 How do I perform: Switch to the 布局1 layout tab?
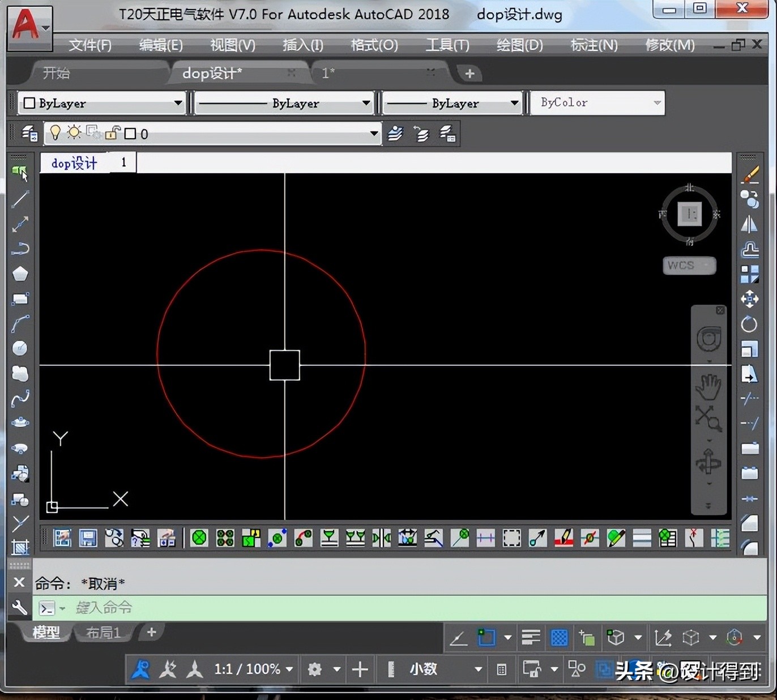pyautogui.click(x=103, y=633)
